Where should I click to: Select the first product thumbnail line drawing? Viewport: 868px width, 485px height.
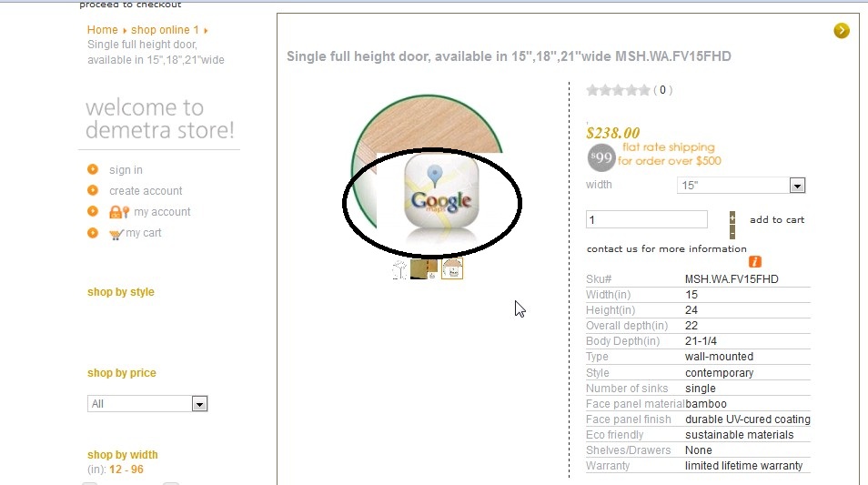pos(399,269)
